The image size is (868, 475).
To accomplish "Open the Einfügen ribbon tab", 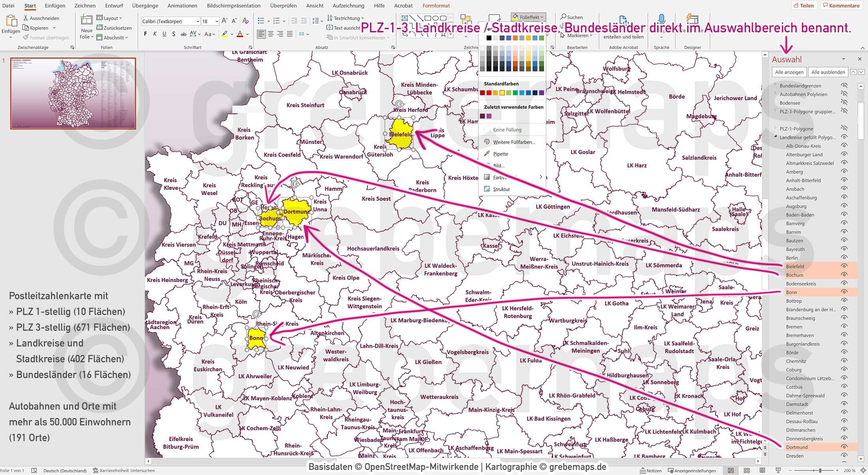I will (55, 6).
